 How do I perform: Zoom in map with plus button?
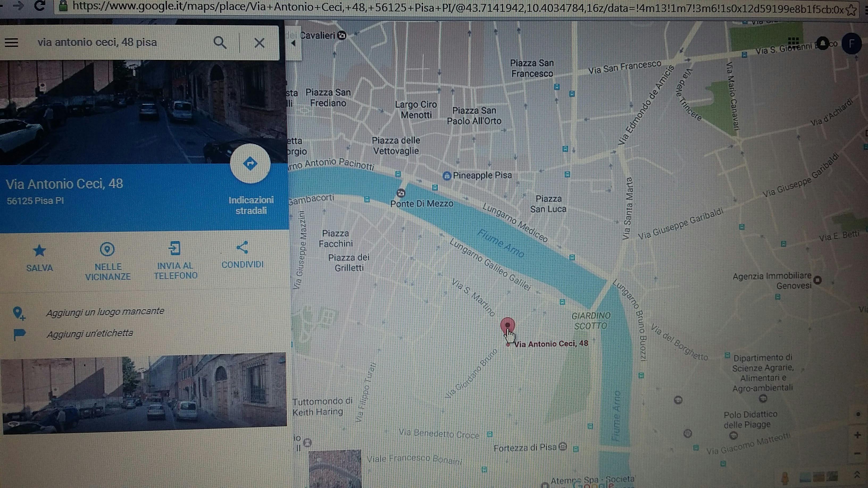point(858,435)
